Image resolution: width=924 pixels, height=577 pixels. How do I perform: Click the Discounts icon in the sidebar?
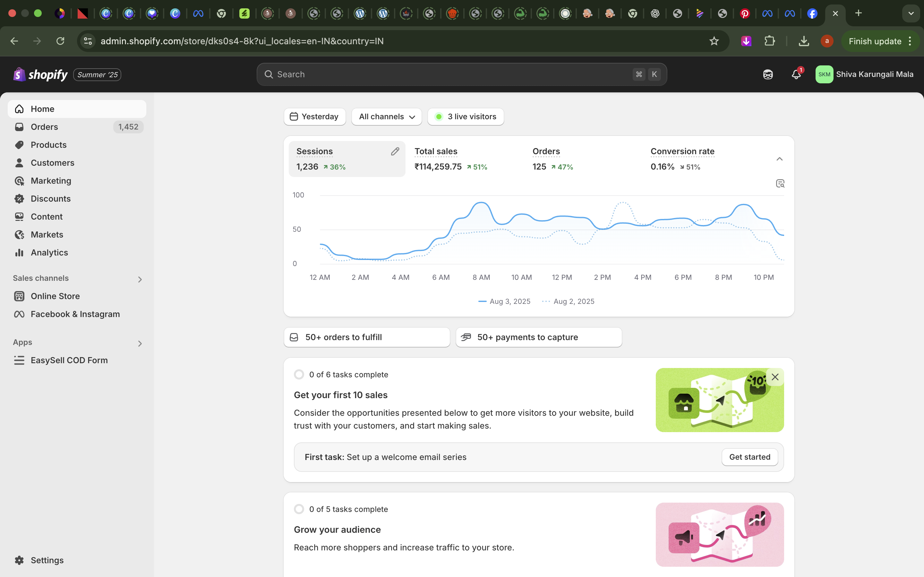pyautogui.click(x=19, y=198)
